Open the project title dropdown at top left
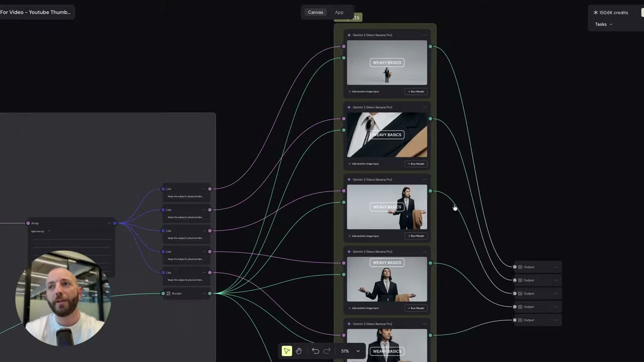The height and width of the screenshot is (362, 644). [x=36, y=12]
